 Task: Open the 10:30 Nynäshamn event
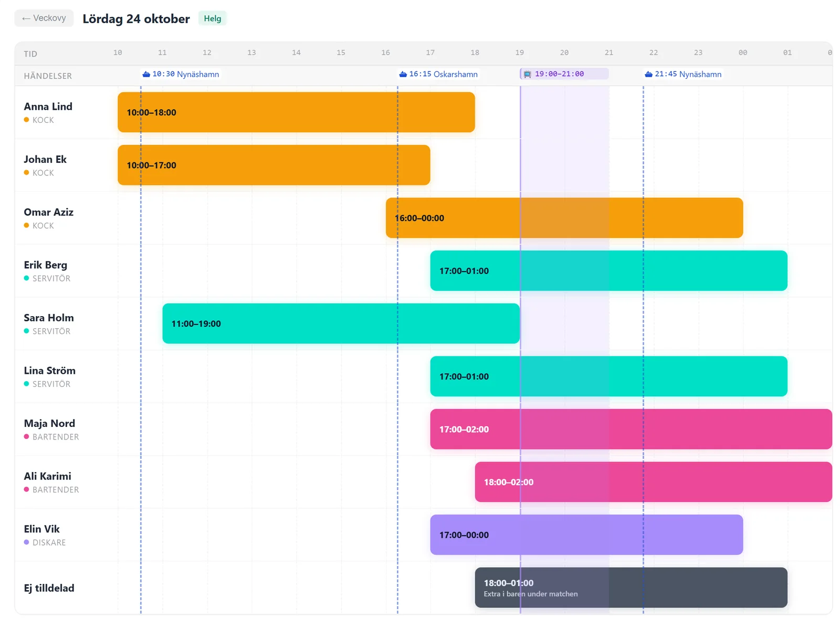(x=181, y=74)
